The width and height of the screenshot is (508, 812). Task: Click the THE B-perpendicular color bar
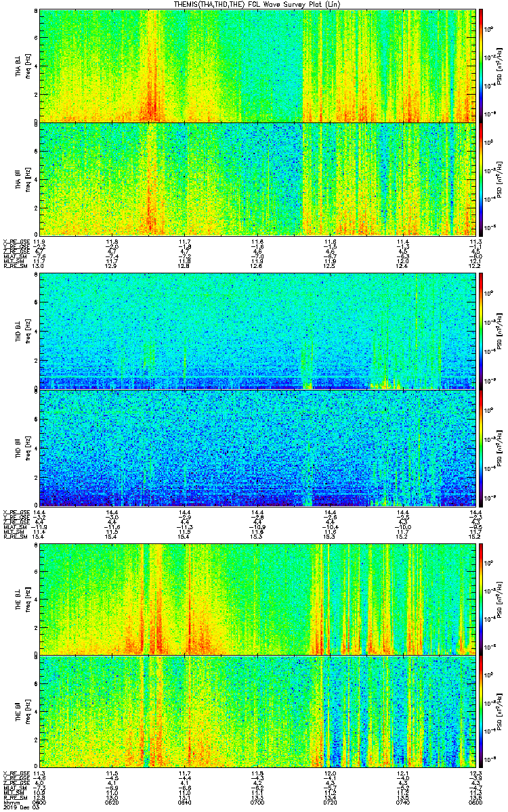(481, 598)
